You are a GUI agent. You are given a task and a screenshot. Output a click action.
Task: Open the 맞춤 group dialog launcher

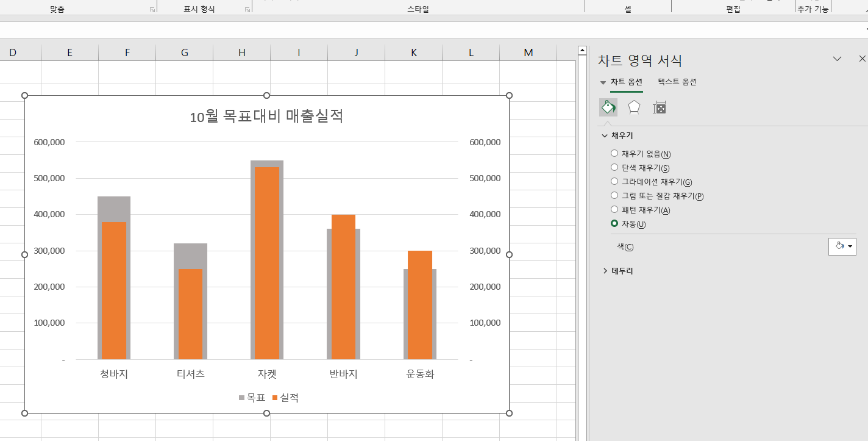[x=152, y=10]
